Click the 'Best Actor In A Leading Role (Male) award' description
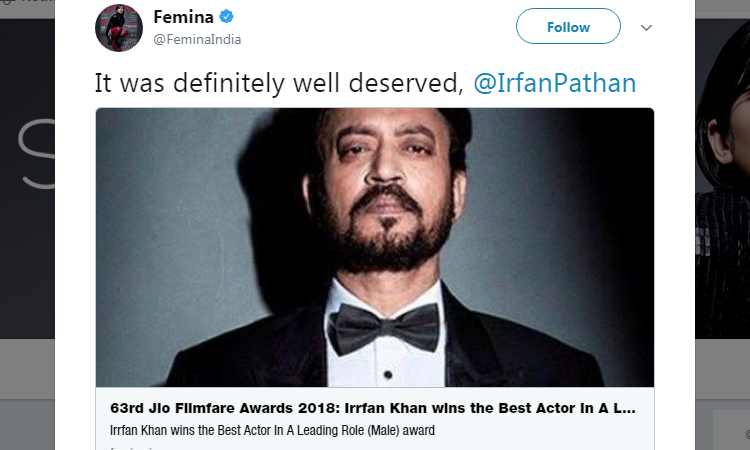Image resolution: width=750 pixels, height=450 pixels. point(272,431)
